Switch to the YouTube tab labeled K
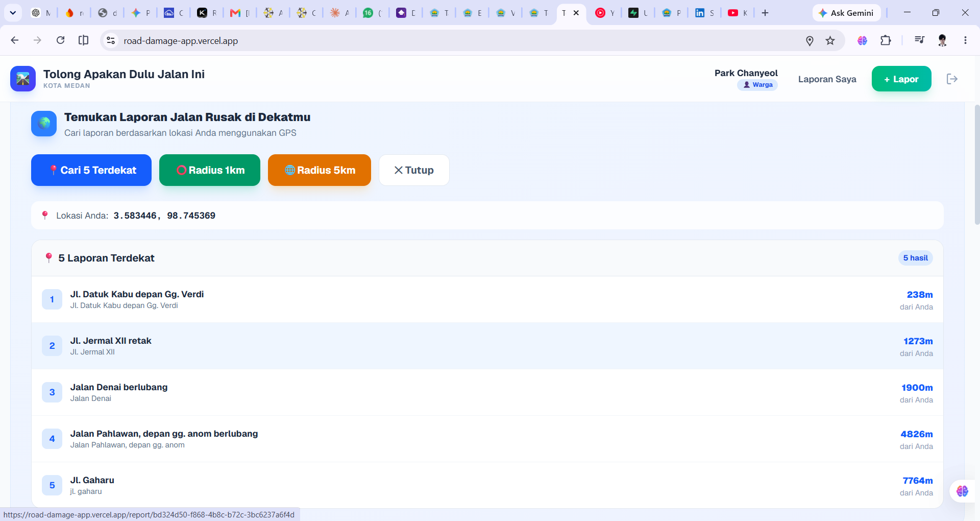 (738, 13)
